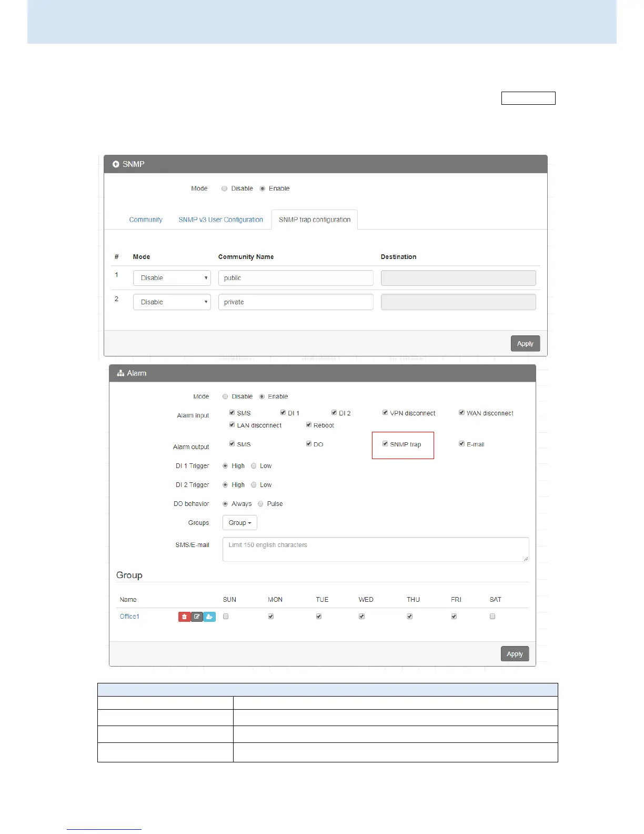Toggle SNMP trap alarm output checkbox
Screen dimensions: 644x834
click(x=385, y=444)
